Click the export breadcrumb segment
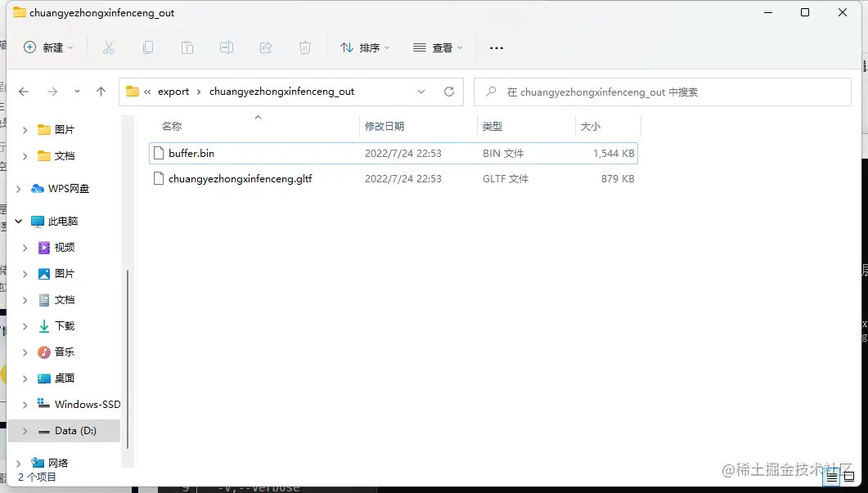868x493 pixels. click(173, 92)
